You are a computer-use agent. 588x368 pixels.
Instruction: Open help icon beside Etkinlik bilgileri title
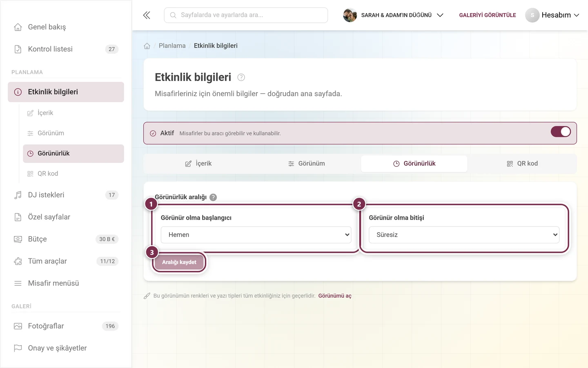click(241, 77)
